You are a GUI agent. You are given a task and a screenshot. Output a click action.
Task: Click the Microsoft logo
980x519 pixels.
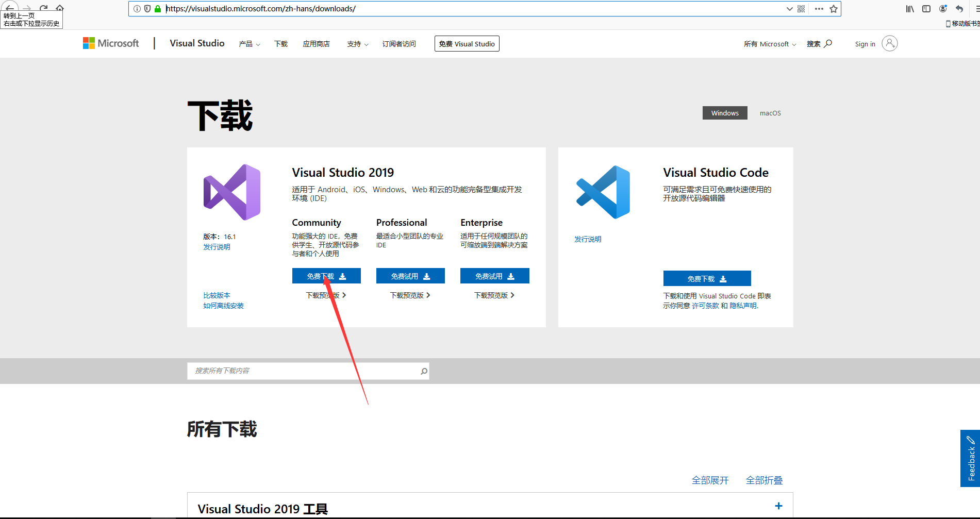111,43
